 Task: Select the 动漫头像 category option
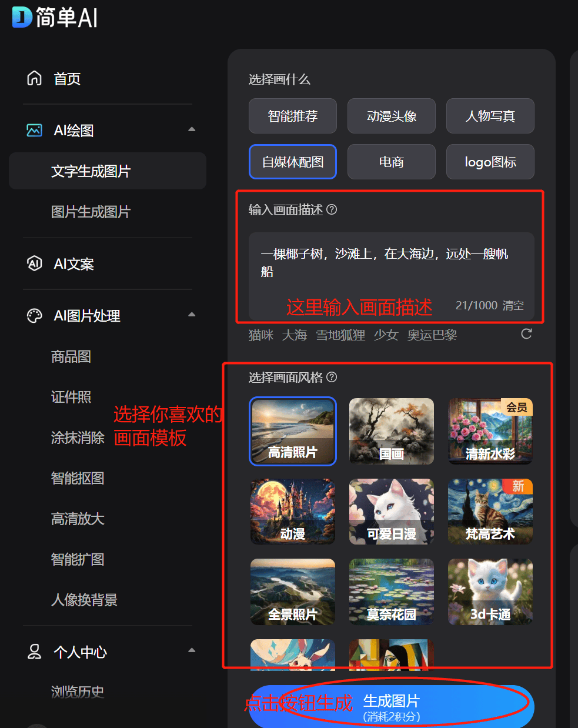391,116
